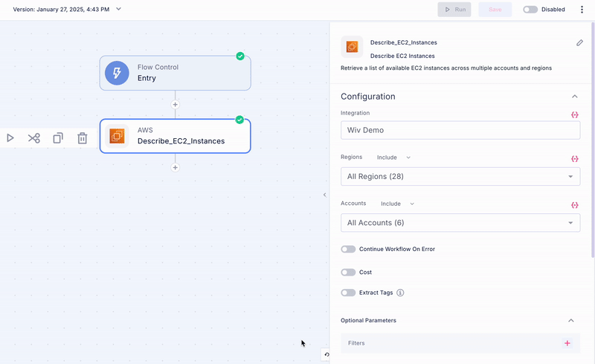Screen dimensions: 595x364
Task: Enable Continue Workflow On Error toggle
Action: point(348,249)
